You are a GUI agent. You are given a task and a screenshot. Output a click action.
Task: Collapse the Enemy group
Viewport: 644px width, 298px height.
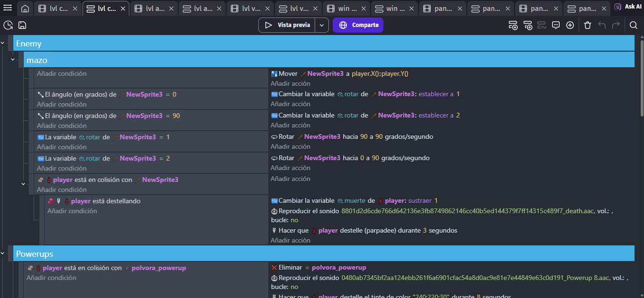(x=3, y=44)
